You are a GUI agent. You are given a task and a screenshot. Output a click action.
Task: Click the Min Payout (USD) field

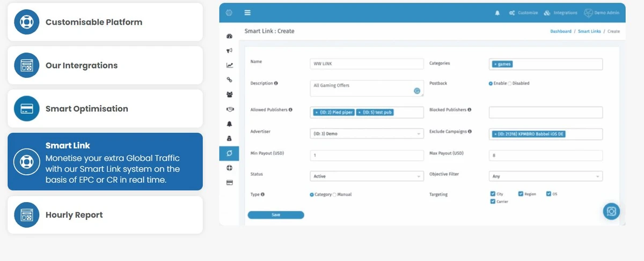coord(367,155)
